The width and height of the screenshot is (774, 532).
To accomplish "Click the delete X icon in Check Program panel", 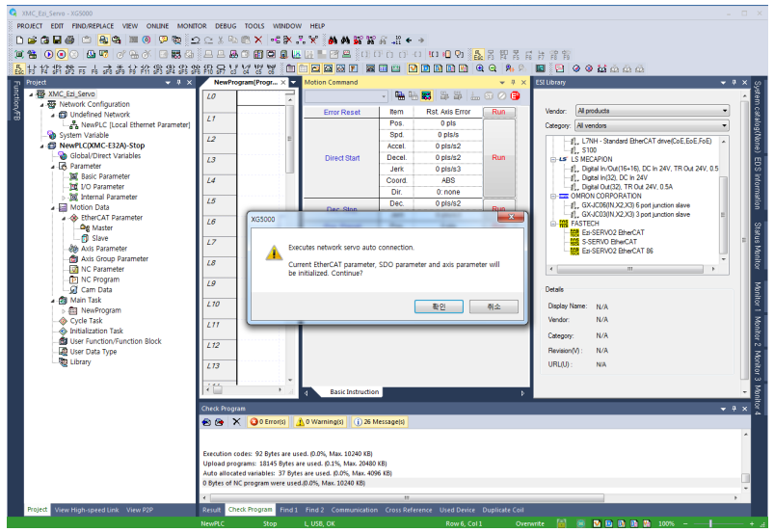I will tap(237, 421).
